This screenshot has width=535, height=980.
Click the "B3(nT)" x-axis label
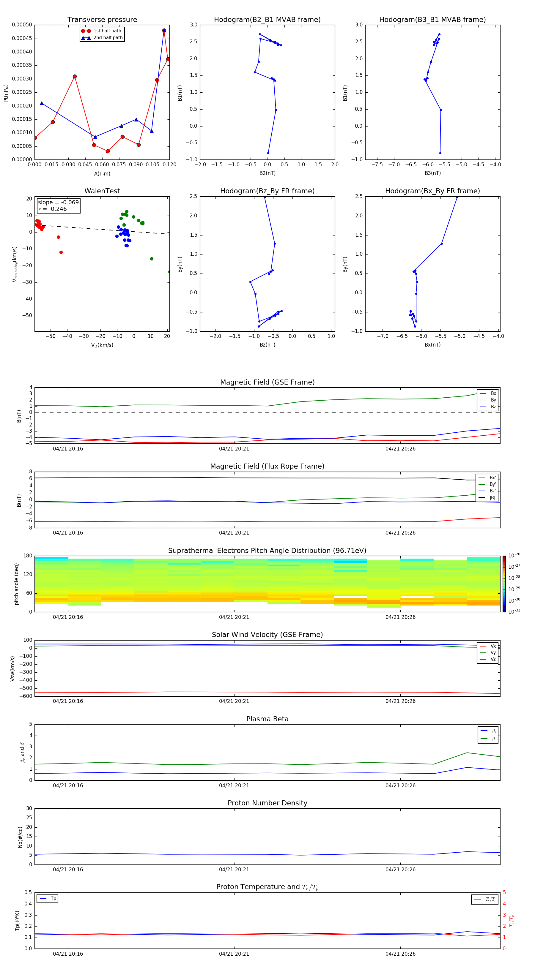432,173
